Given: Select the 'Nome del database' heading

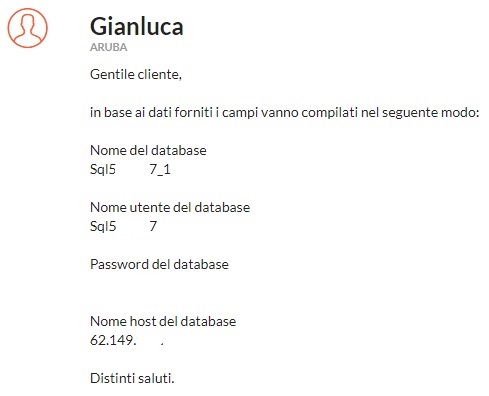Looking at the screenshot, I should pos(148,150).
